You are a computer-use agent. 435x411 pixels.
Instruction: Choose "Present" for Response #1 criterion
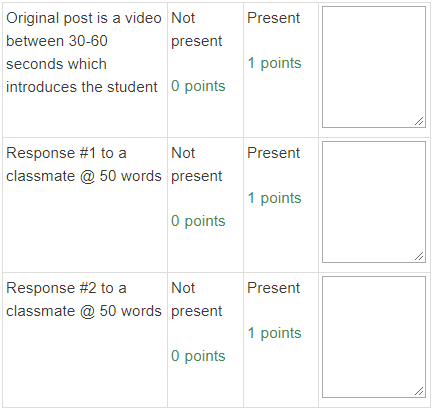(x=281, y=205)
